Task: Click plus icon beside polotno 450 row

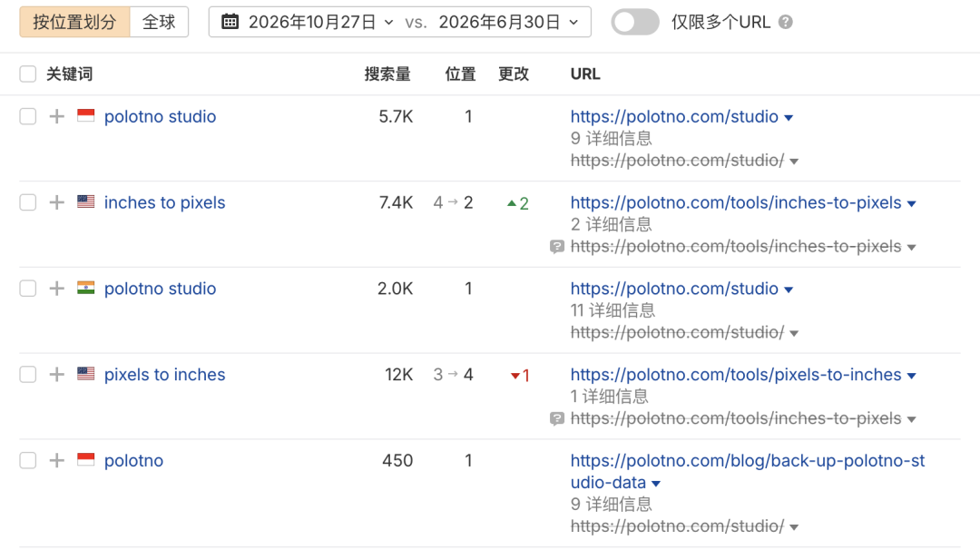Action: point(57,461)
